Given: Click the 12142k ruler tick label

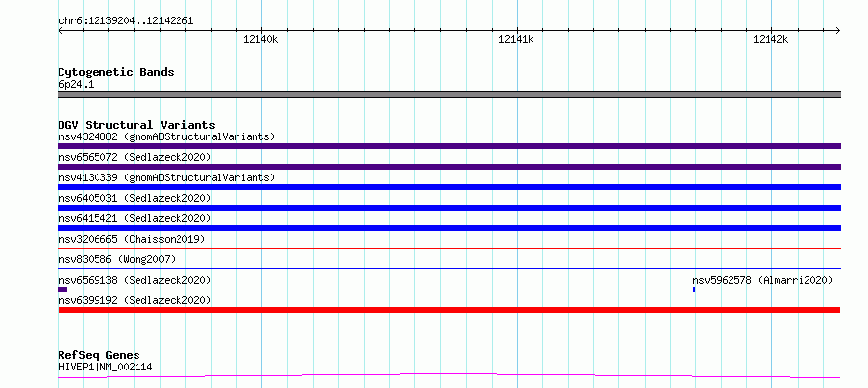Looking at the screenshot, I should pyautogui.click(x=770, y=39).
